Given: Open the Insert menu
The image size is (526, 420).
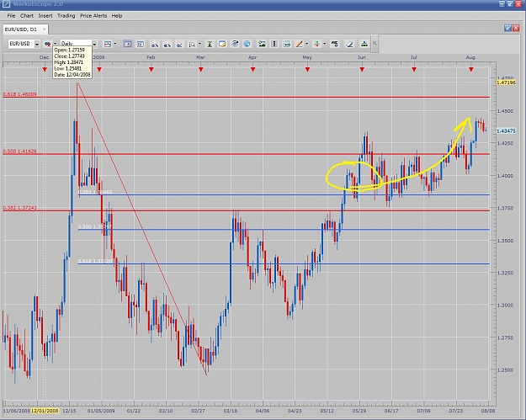Looking at the screenshot, I should click(x=45, y=16).
